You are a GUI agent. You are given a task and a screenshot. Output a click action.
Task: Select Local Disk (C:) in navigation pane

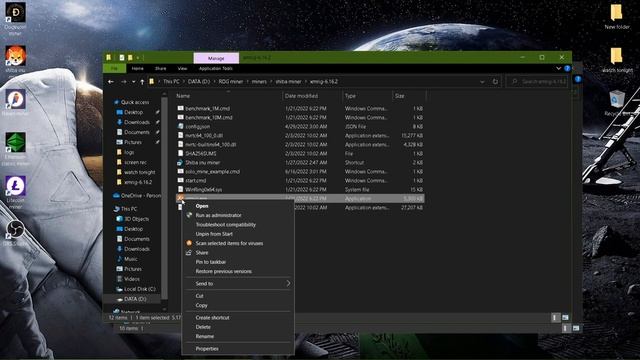tap(140, 289)
